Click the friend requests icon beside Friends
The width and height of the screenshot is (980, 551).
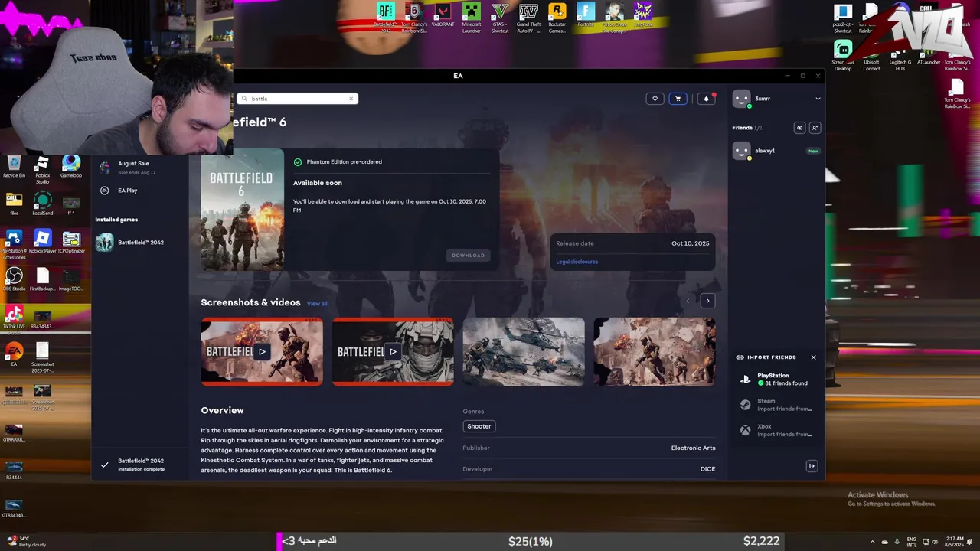pos(799,128)
